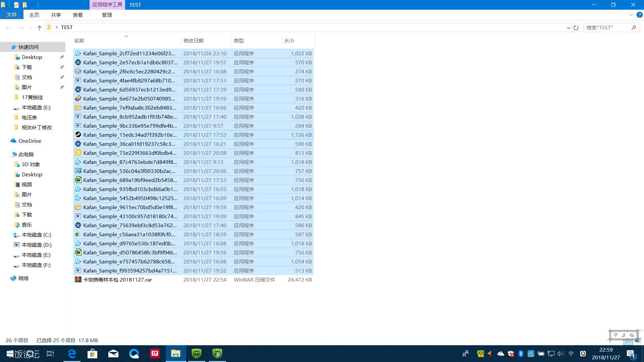Open address bar history dropdown
644x362 pixels.
pyautogui.click(x=569, y=28)
